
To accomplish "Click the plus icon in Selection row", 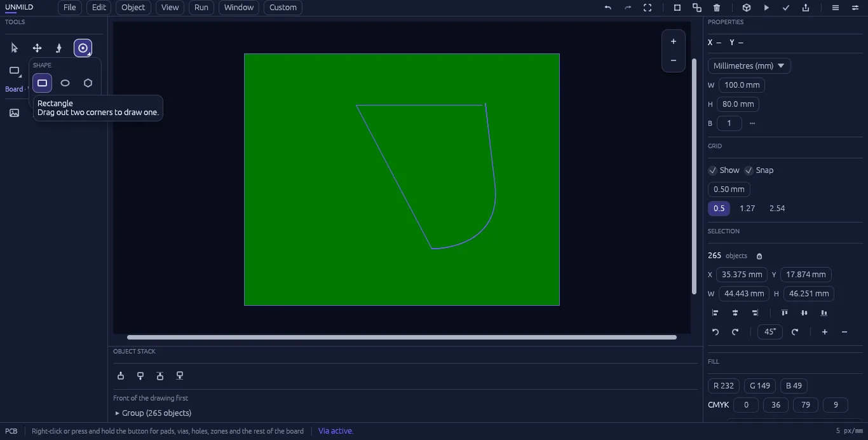I will 825,332.
